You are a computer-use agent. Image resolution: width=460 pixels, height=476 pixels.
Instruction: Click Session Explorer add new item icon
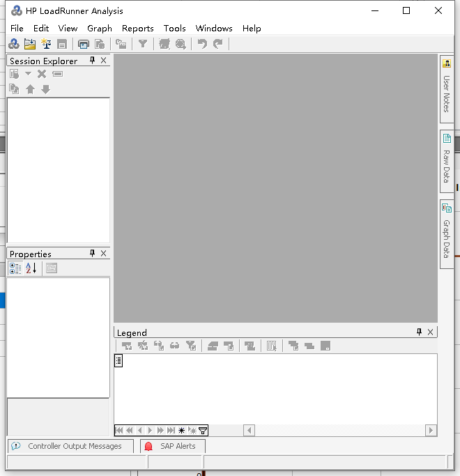(x=14, y=74)
